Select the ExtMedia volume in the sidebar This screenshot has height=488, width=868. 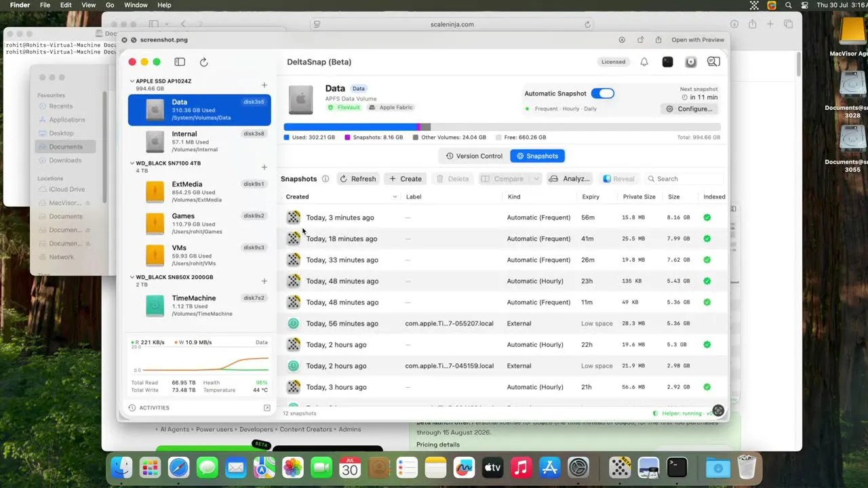(199, 192)
